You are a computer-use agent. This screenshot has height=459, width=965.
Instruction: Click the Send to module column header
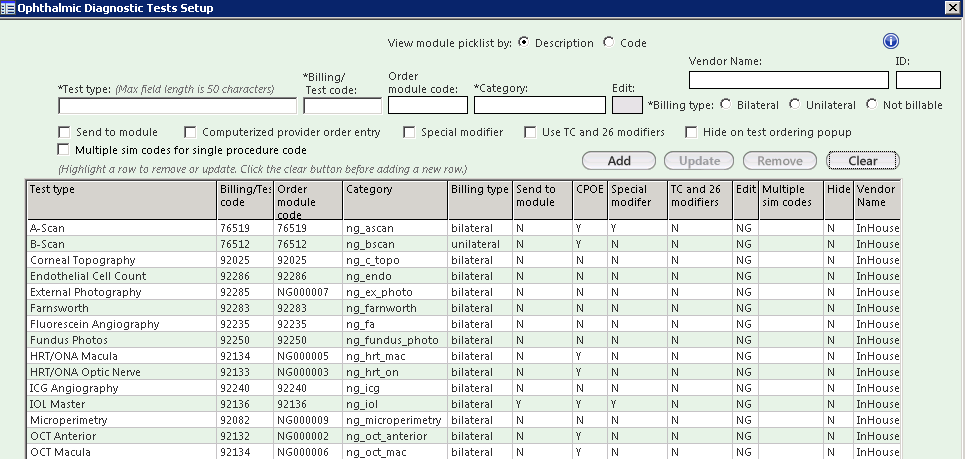click(x=543, y=200)
